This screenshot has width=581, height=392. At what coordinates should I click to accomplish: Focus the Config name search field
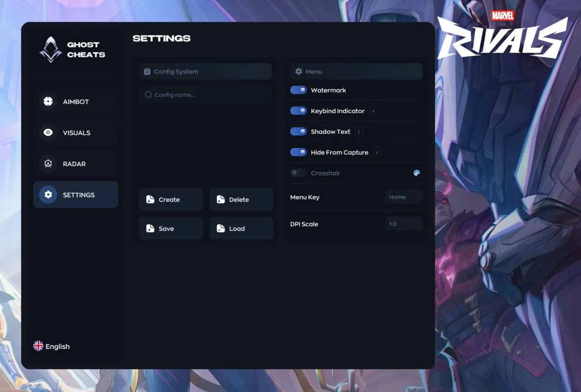click(205, 95)
